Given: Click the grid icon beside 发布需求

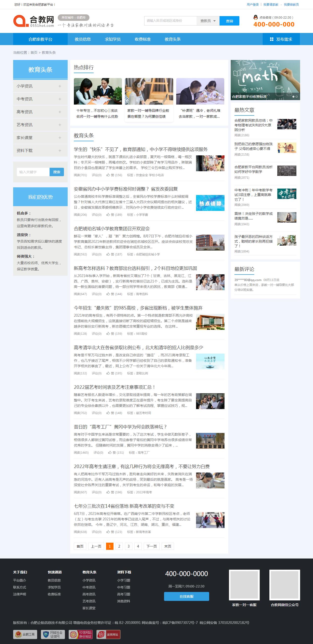Looking at the screenshot, I should click(272, 39).
